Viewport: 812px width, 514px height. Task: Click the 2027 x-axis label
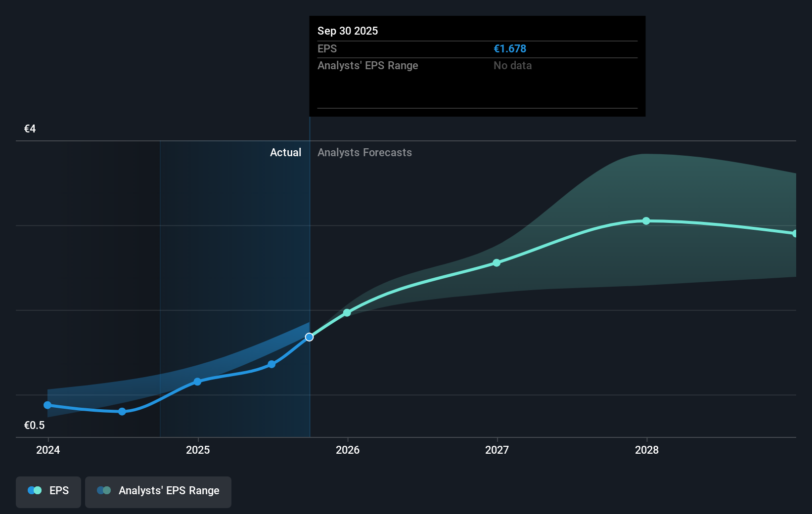497,450
